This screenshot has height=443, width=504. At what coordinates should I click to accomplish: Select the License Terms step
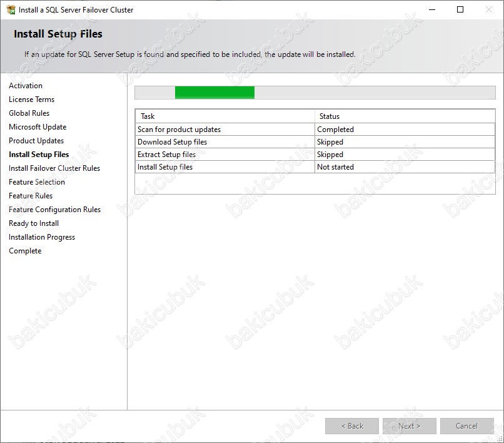click(31, 99)
